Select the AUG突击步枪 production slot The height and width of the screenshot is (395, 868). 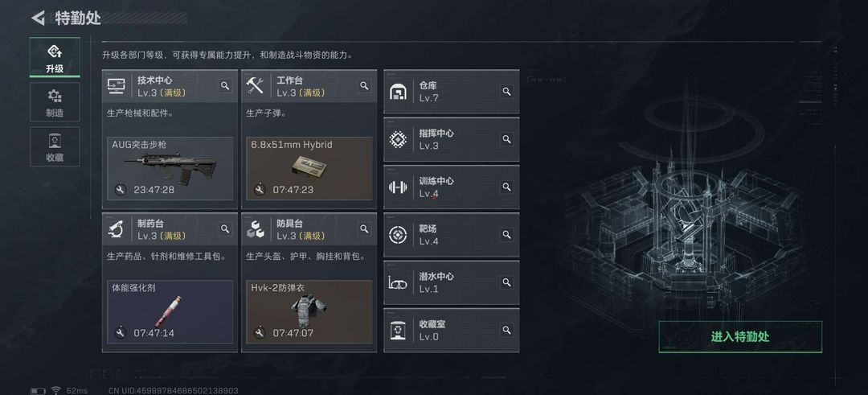(x=170, y=168)
